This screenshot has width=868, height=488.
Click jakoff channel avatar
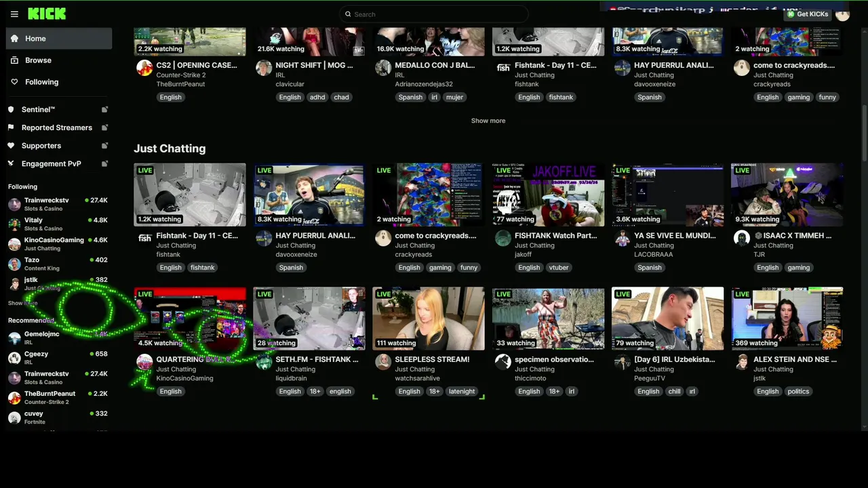coord(502,238)
